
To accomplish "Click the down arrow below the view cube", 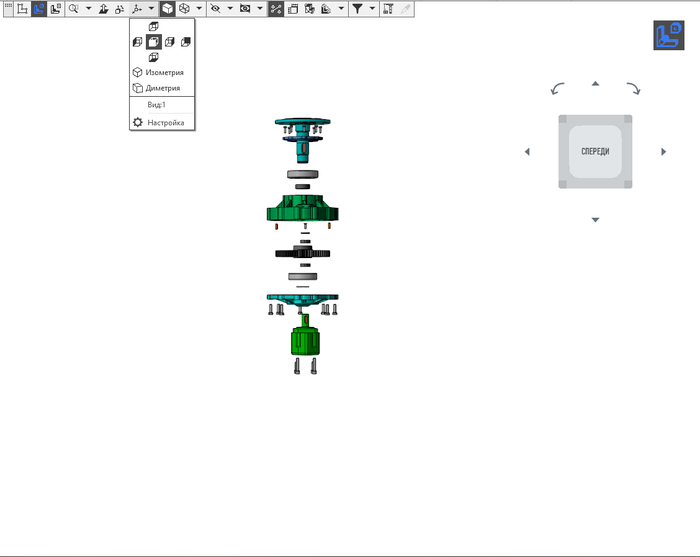I will 596,220.
